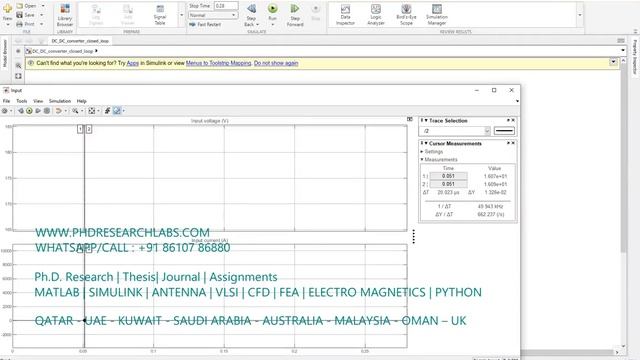Click the breadcrumb arrow after DC_DC_converter_closed_loop
Image resolution: width=640 pixels, height=360 pixels.
(96, 51)
